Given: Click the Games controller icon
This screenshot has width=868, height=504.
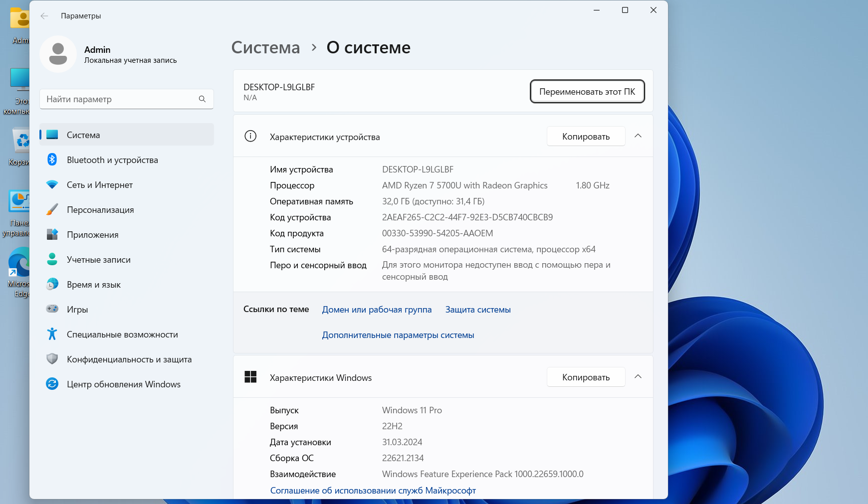Looking at the screenshot, I should point(52,309).
